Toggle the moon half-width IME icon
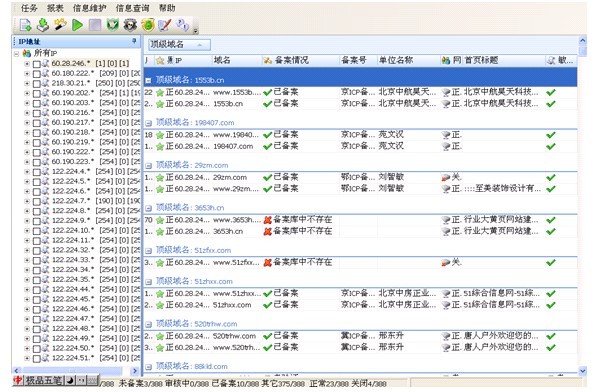Image resolution: width=595 pixels, height=392 pixels. point(71,380)
